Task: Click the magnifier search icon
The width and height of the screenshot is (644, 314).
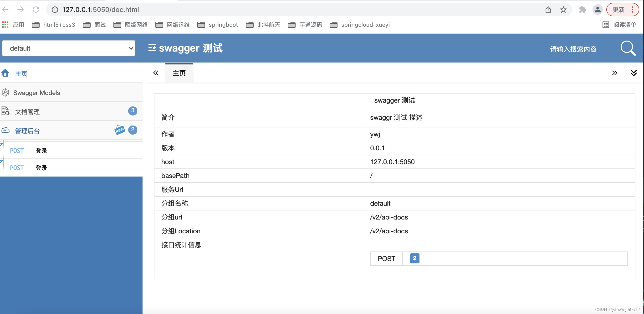Action: point(628,48)
